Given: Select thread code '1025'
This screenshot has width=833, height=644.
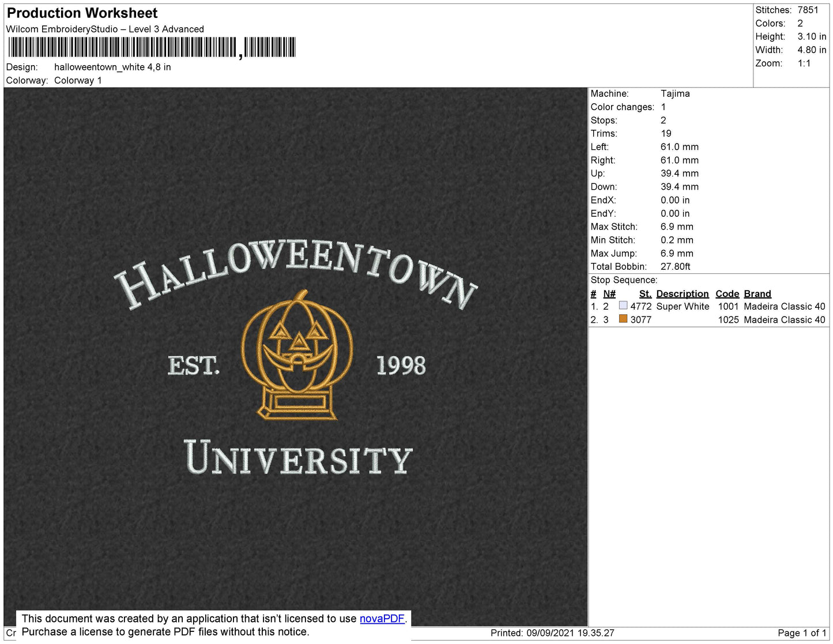Looking at the screenshot, I should [x=728, y=319].
